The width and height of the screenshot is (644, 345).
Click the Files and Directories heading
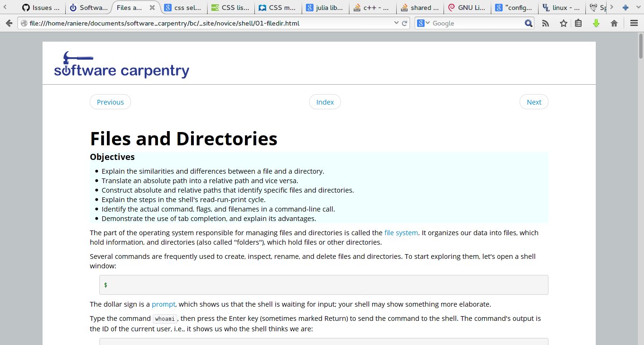183,138
